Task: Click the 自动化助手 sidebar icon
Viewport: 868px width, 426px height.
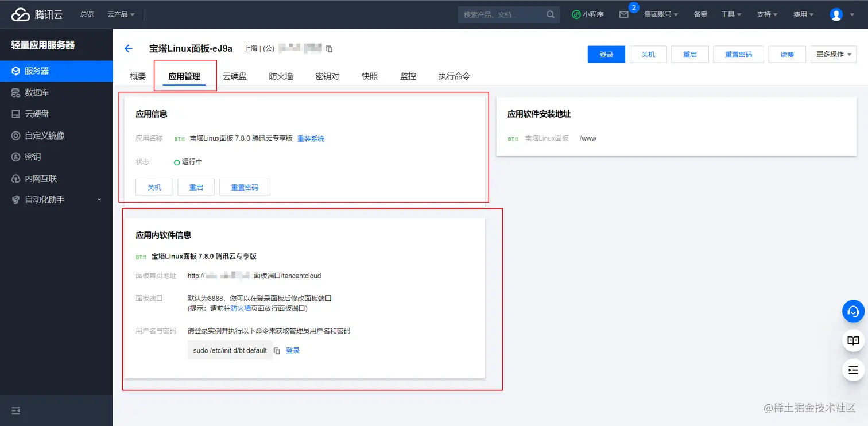Action: pos(15,200)
